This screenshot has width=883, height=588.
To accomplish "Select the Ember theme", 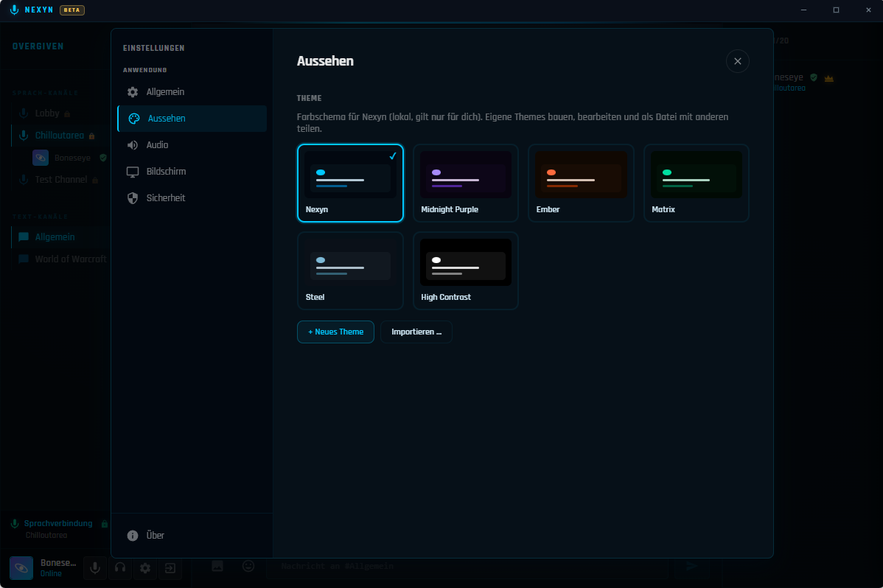I will point(581,183).
